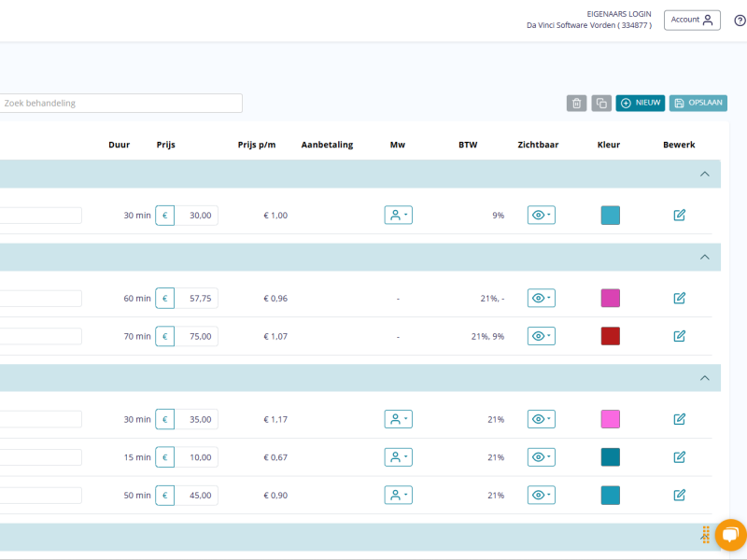Open employee dropdown for 35,00 treatment
Screen dimensions: 747x560
[399, 419]
